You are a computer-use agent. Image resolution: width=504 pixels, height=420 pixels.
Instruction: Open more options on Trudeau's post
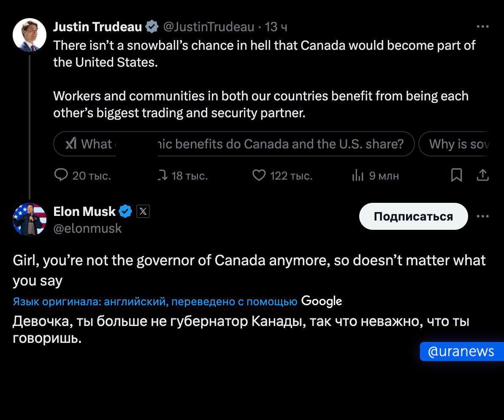point(482,27)
